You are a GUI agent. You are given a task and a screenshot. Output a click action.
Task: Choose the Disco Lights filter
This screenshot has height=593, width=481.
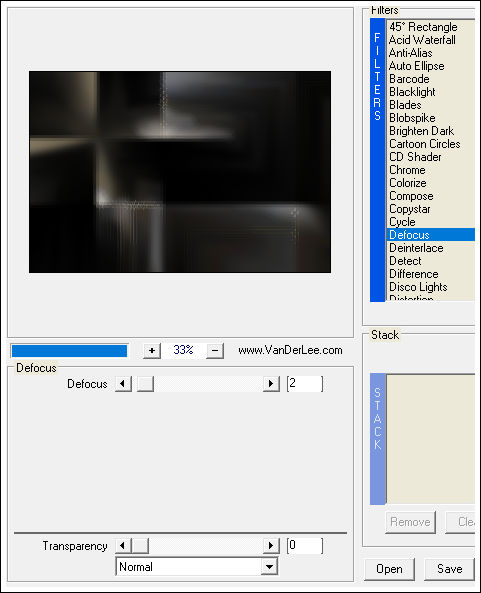(418, 287)
